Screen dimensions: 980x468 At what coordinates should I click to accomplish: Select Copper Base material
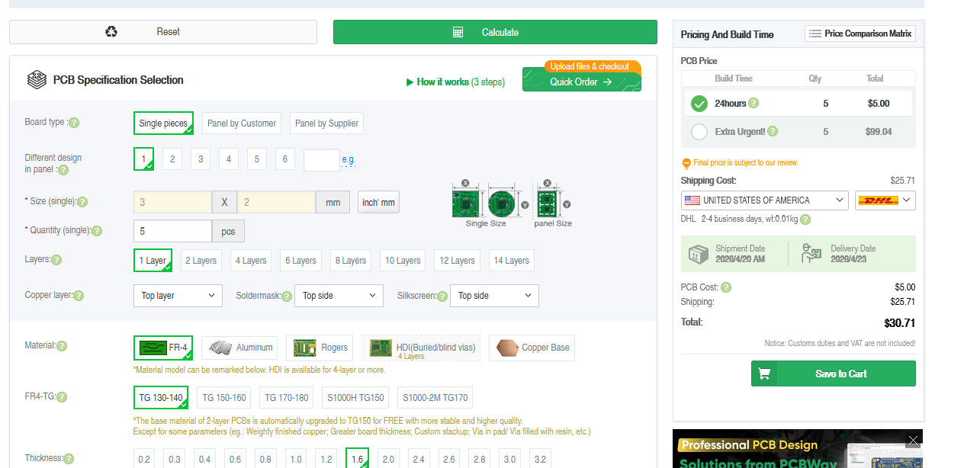(532, 348)
